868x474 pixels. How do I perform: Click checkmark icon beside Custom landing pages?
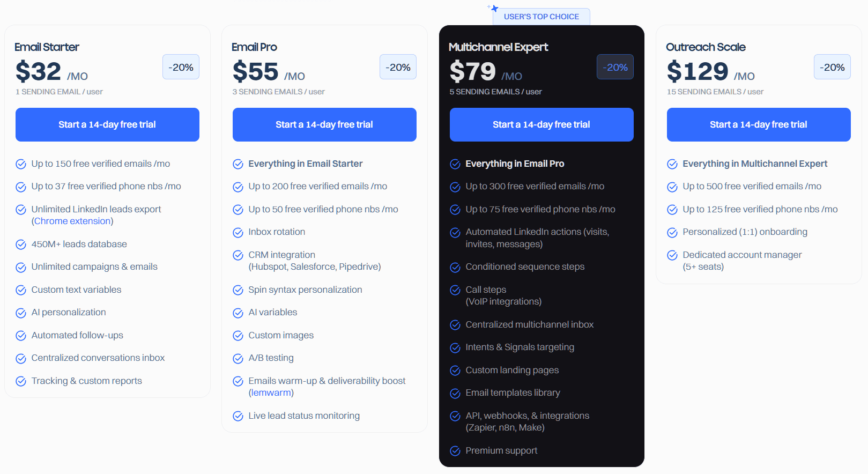click(455, 371)
